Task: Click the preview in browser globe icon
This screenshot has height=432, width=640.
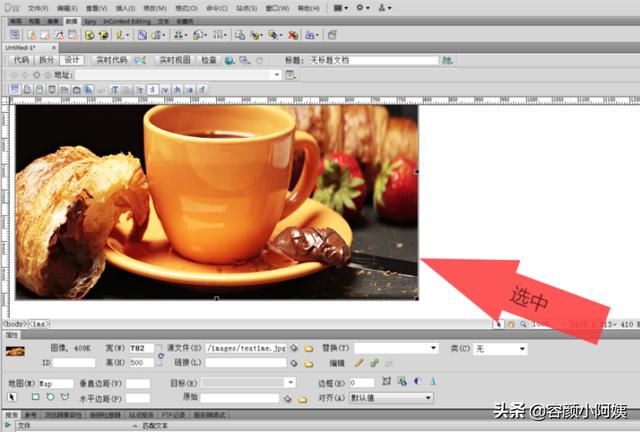Action: tap(229, 60)
